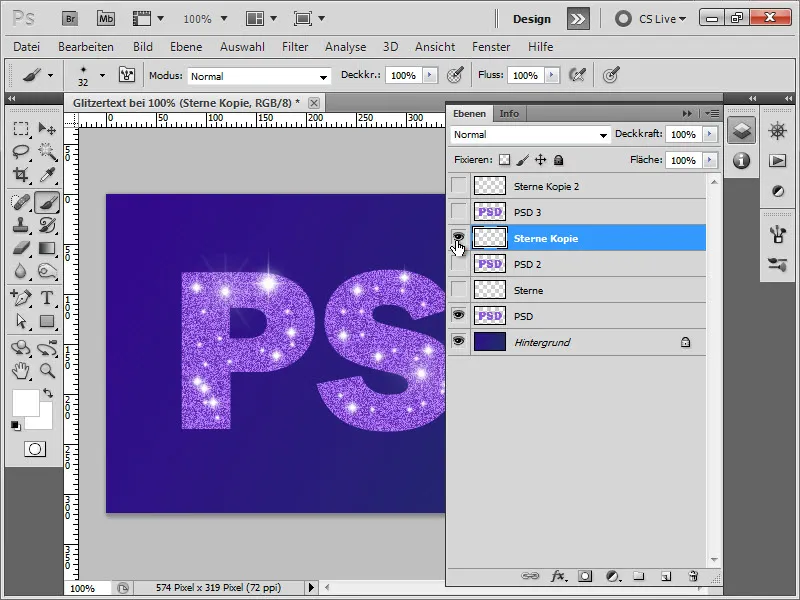The image size is (800, 600).
Task: Select the Dodge tool
Action: 47,271
